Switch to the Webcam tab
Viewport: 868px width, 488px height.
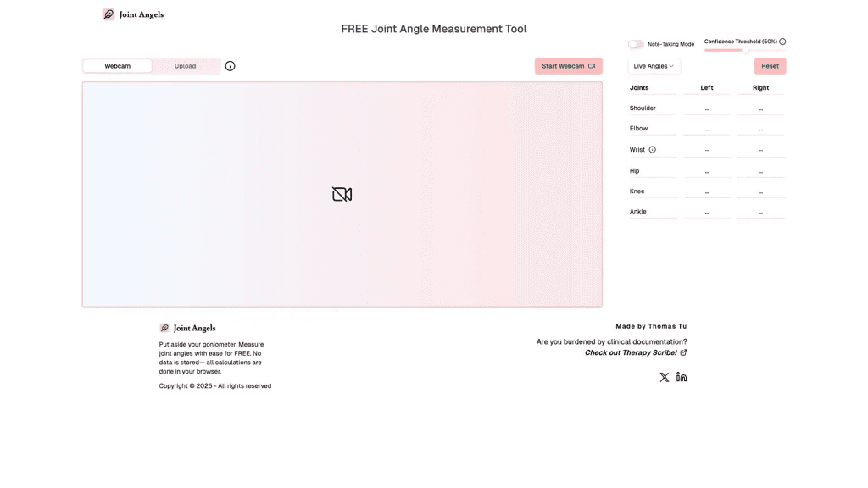click(117, 66)
